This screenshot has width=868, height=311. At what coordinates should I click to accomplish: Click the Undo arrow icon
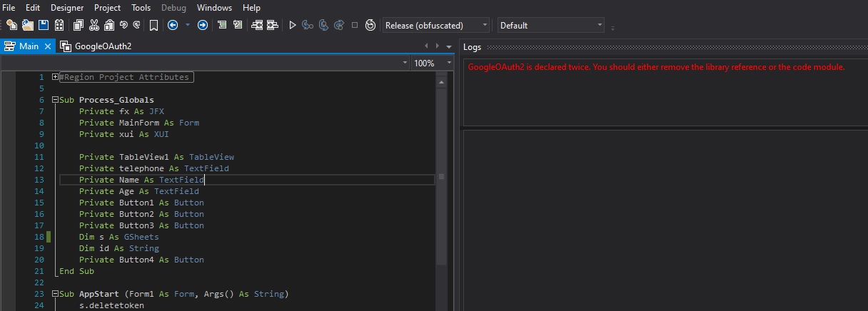124,25
